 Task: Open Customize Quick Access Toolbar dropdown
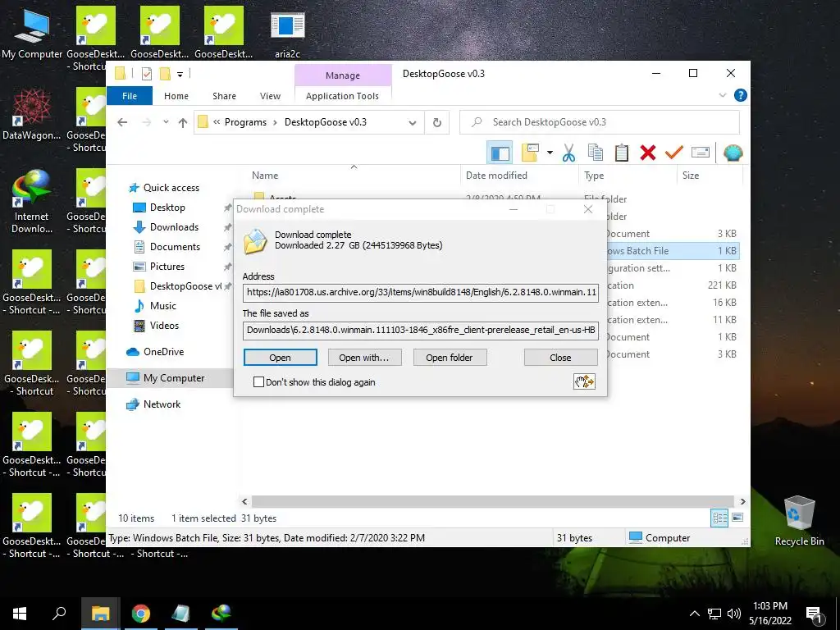pyautogui.click(x=180, y=75)
